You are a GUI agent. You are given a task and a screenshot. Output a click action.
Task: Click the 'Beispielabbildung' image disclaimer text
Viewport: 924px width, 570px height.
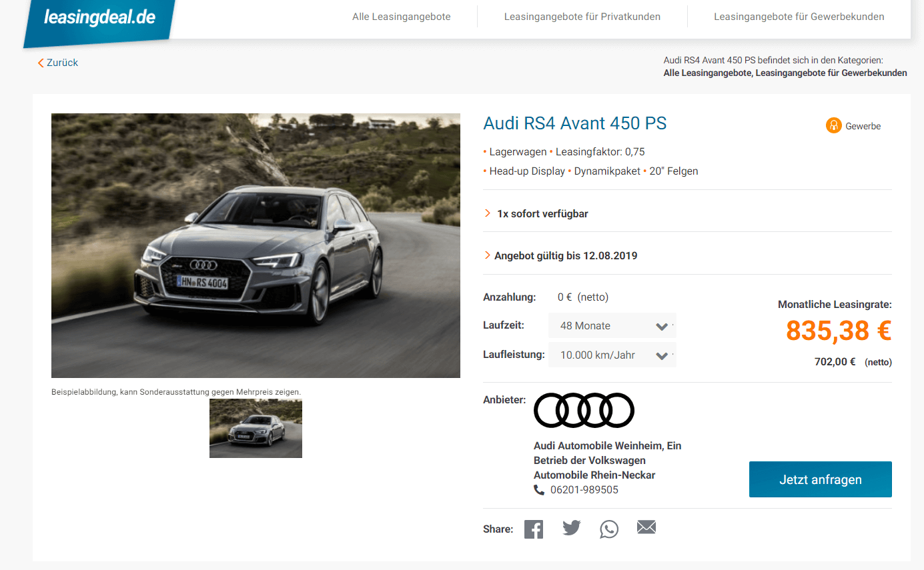point(176,392)
